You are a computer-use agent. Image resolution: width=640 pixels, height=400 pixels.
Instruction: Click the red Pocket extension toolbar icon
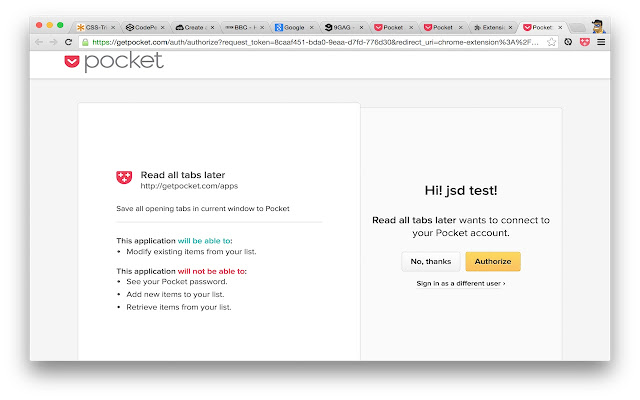585,42
